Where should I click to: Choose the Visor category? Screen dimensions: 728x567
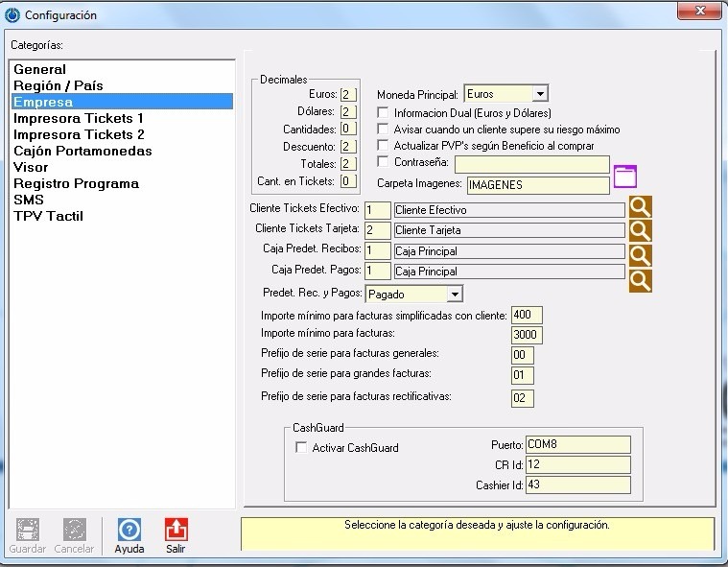tap(122, 167)
